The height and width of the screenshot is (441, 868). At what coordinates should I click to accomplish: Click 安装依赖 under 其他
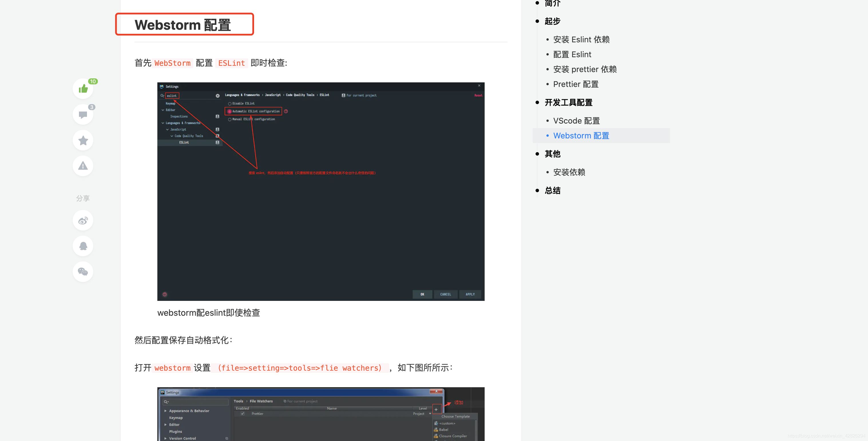pos(569,172)
